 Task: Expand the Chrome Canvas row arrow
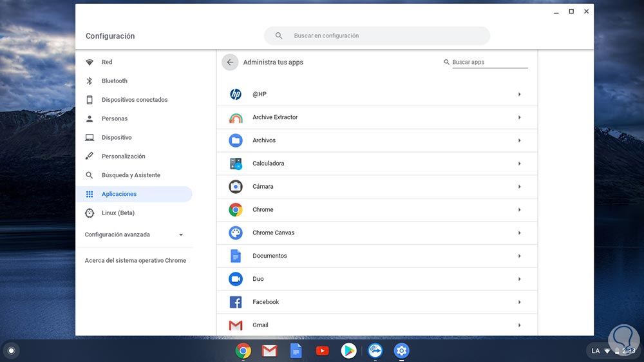(520, 233)
